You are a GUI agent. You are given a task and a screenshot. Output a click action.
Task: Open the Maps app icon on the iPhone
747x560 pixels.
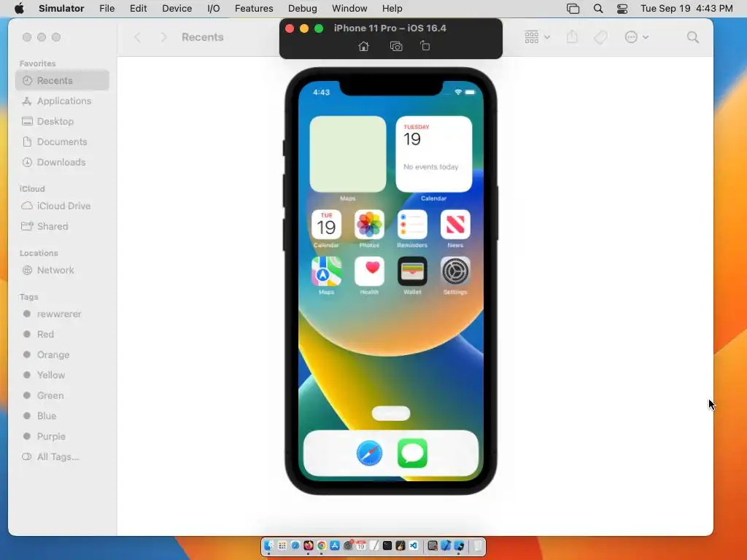(326, 271)
